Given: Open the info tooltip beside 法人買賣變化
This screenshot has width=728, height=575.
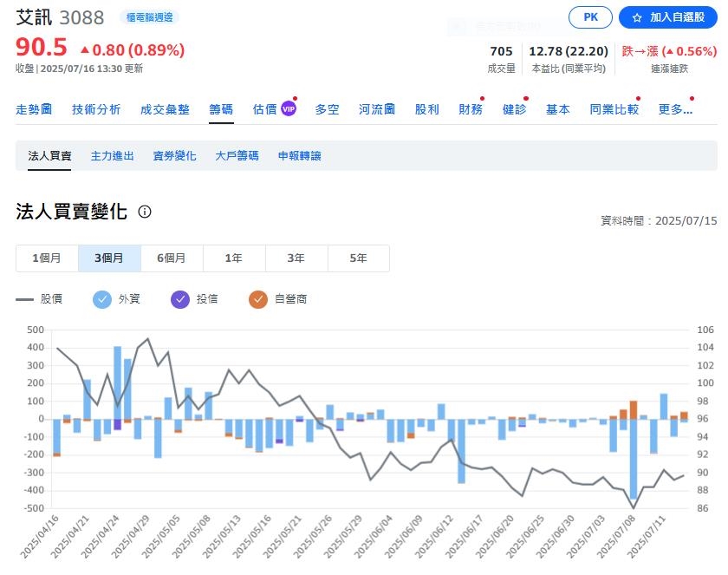Looking at the screenshot, I should (143, 212).
